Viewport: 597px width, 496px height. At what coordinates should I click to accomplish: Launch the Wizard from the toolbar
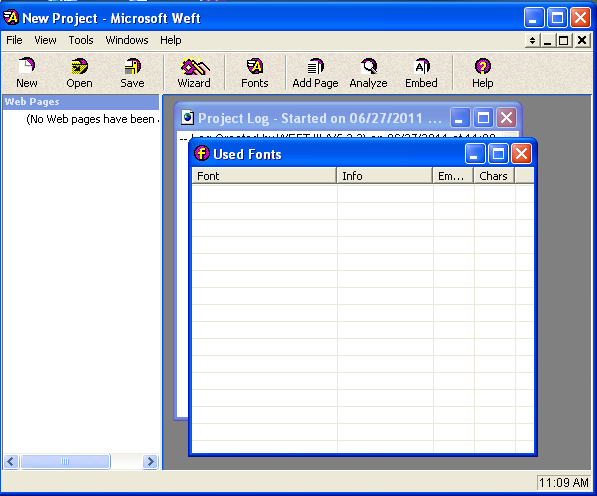pos(194,73)
